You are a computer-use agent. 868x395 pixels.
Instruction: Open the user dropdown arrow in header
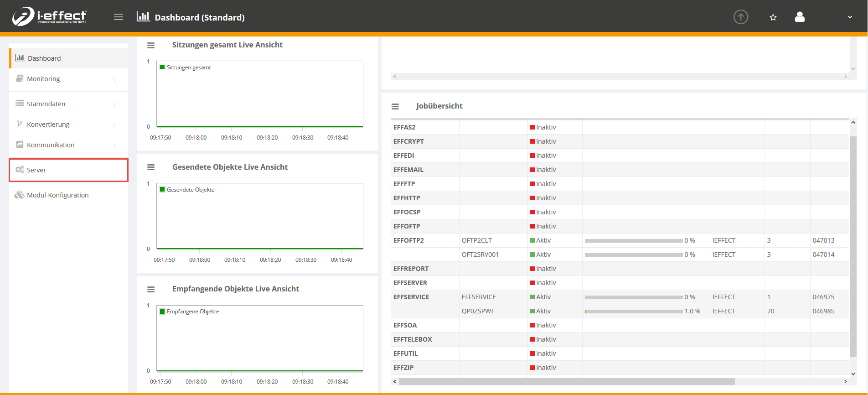coord(850,17)
